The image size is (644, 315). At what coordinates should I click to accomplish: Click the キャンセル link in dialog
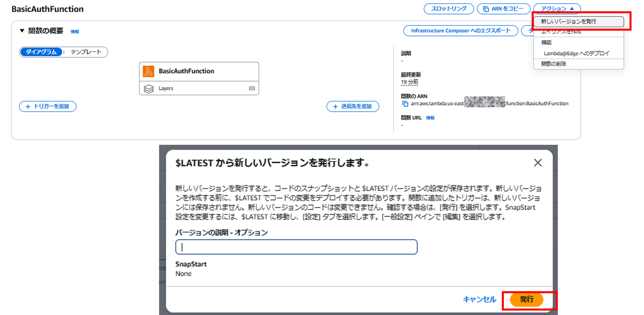[479, 299]
